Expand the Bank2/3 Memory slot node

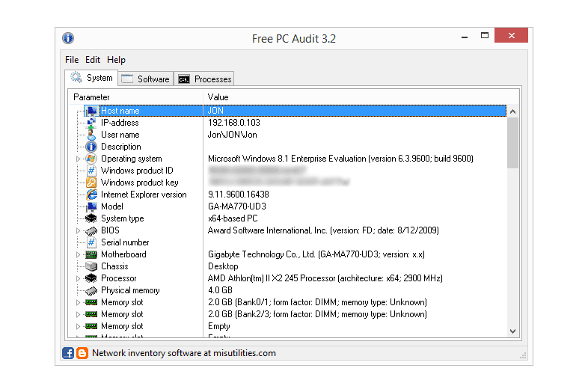coord(78,314)
